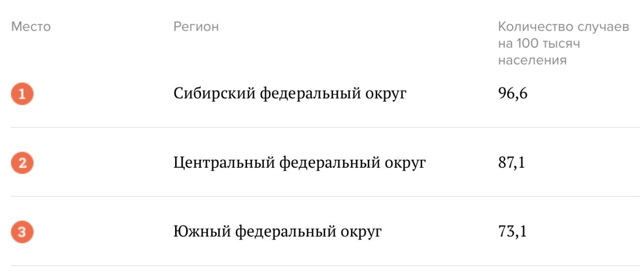Click the 'Место' column header
Image resolution: width=644 pixels, height=278 pixels.
tap(31, 27)
